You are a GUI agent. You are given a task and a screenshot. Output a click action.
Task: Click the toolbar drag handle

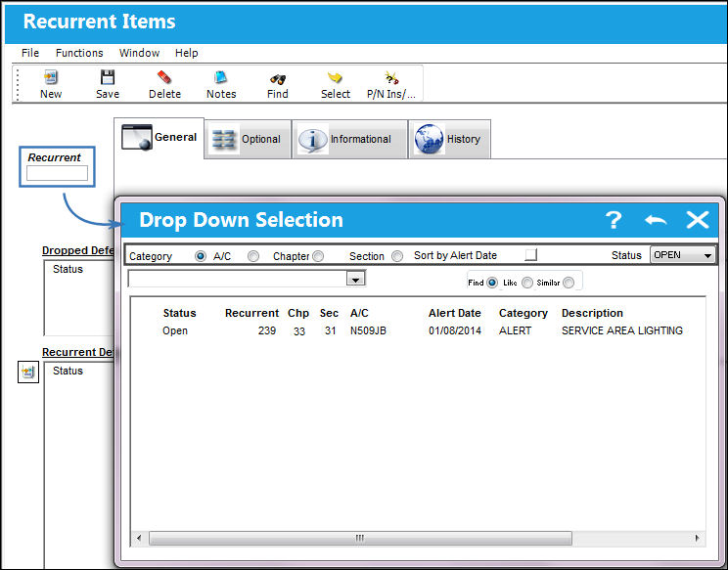point(18,84)
